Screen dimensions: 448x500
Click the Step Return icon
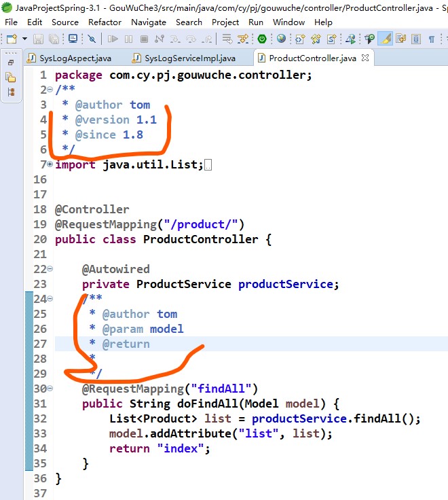pyautogui.click(x=207, y=39)
